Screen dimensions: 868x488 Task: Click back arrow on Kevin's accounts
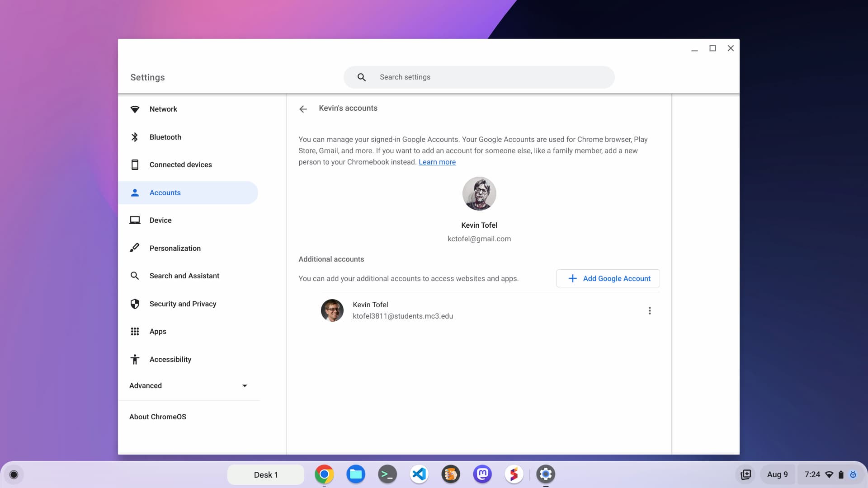[x=303, y=108]
